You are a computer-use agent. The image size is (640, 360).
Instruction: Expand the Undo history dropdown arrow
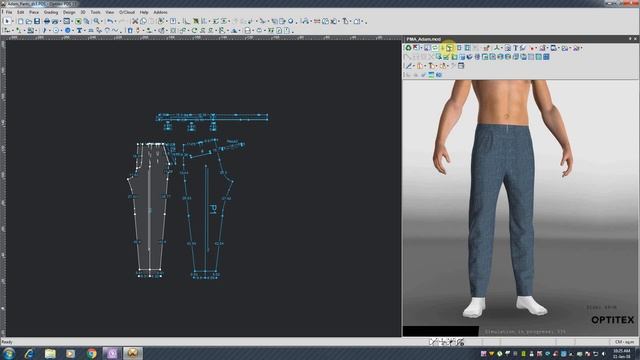(116, 22)
